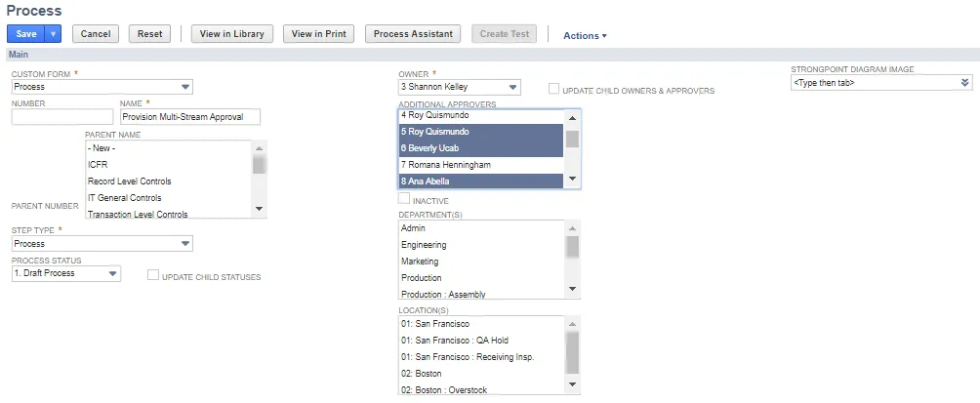Image resolution: width=980 pixels, height=403 pixels.
Task: Open the Save button's arrow menu
Action: point(53,34)
